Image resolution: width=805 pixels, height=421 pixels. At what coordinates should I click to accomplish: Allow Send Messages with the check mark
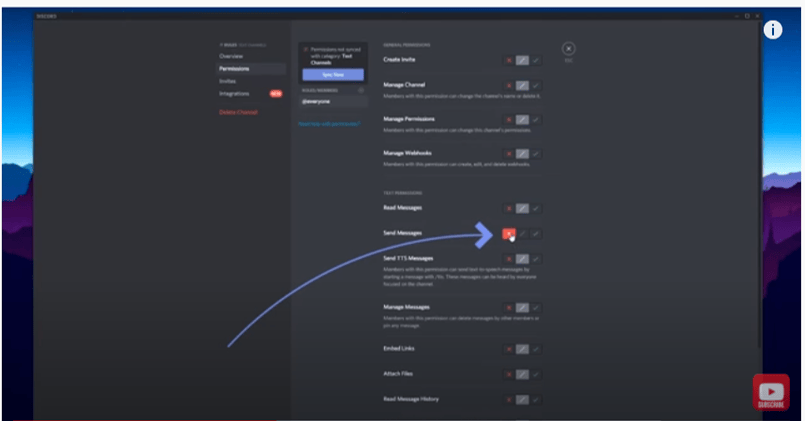point(535,234)
